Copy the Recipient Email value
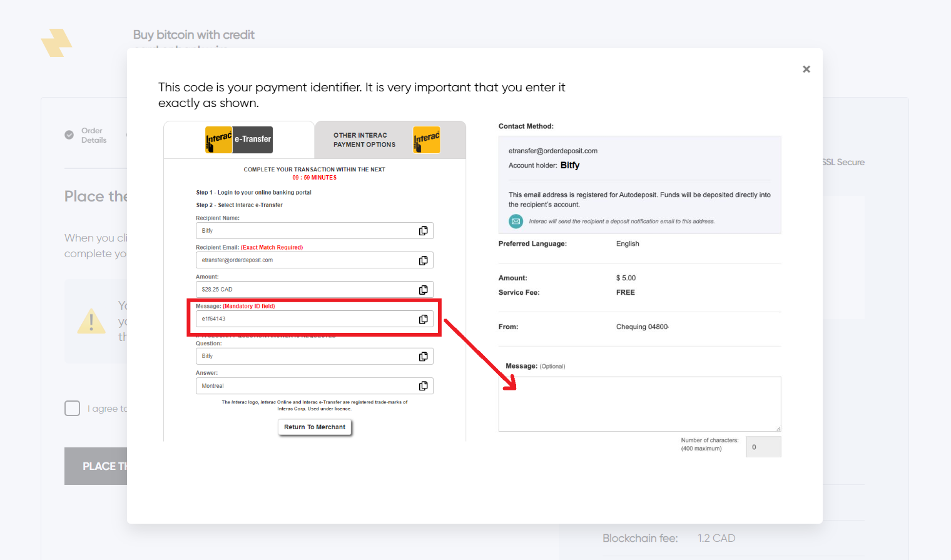The width and height of the screenshot is (951, 560). 424,260
